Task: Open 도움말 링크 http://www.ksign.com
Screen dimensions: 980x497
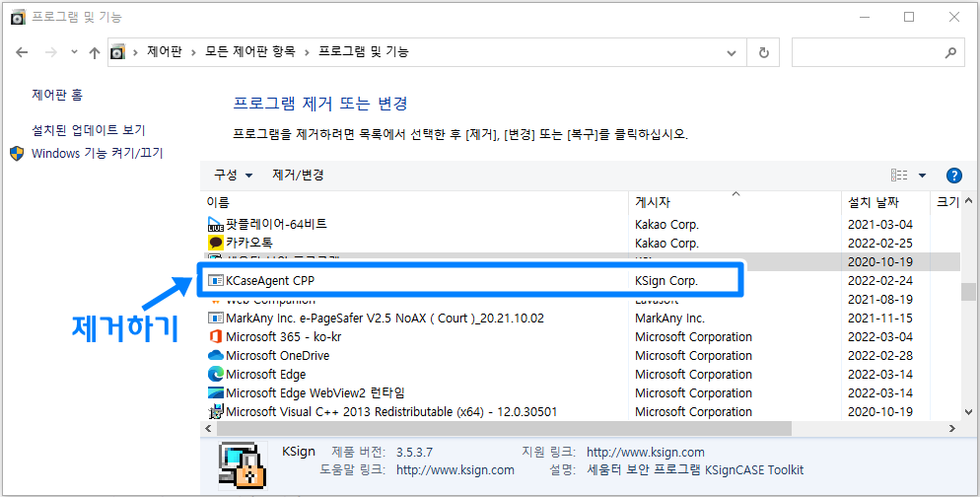Action: [x=455, y=469]
